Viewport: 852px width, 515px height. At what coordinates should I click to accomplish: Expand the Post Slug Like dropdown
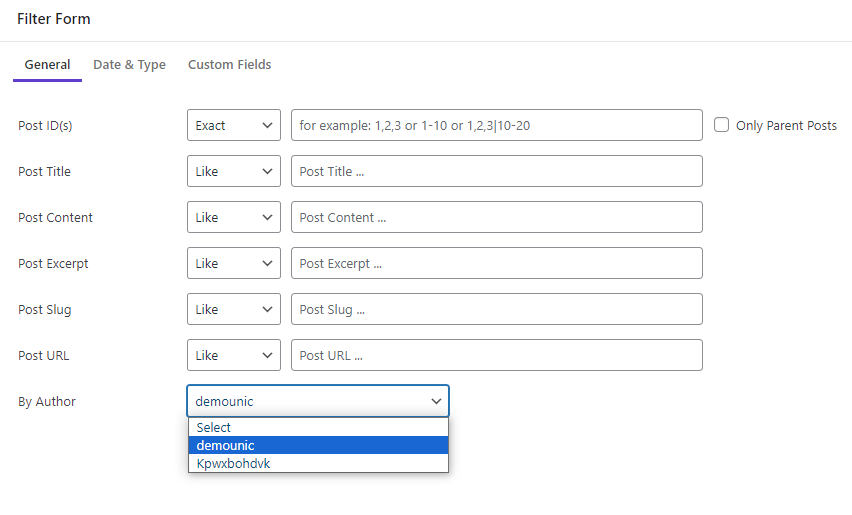coord(234,309)
